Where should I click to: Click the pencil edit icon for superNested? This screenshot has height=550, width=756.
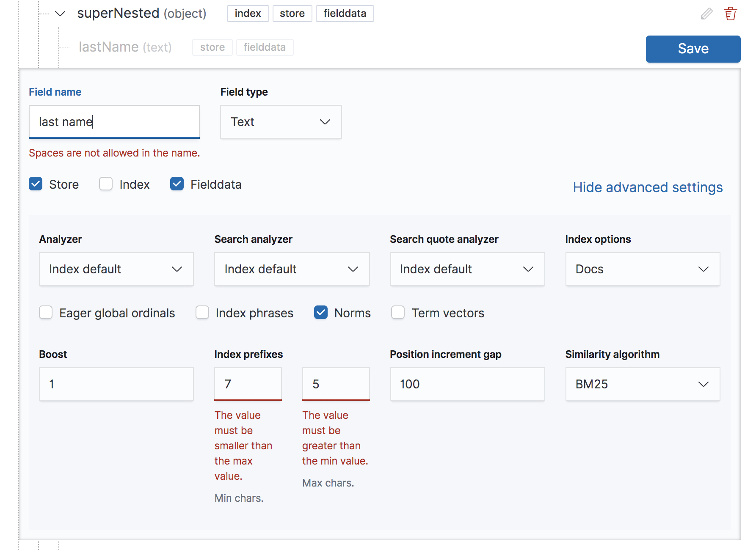[x=706, y=14]
